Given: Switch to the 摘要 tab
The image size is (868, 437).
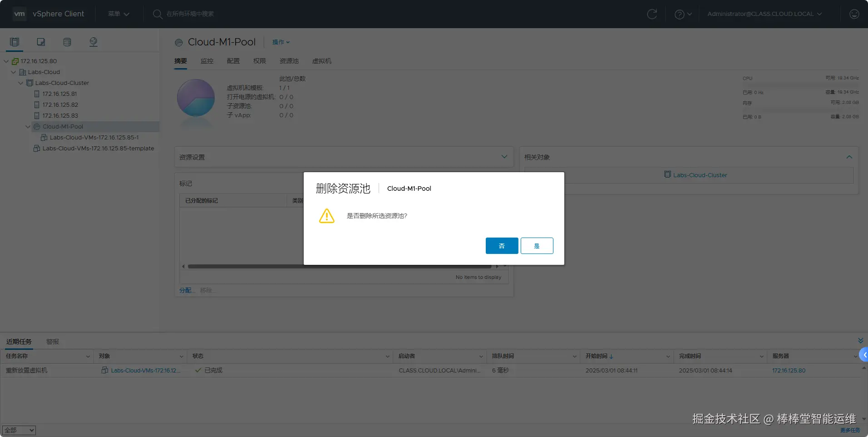Looking at the screenshot, I should (x=181, y=61).
